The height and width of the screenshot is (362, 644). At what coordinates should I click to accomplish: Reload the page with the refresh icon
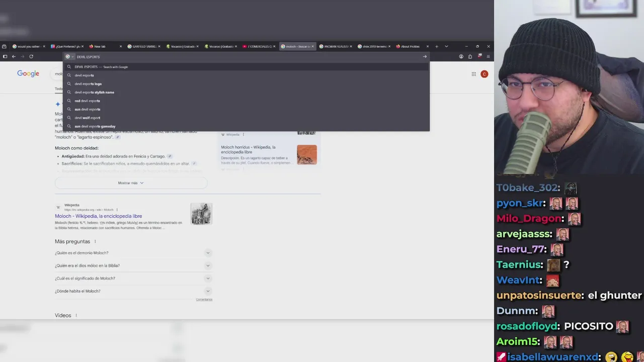click(x=31, y=56)
